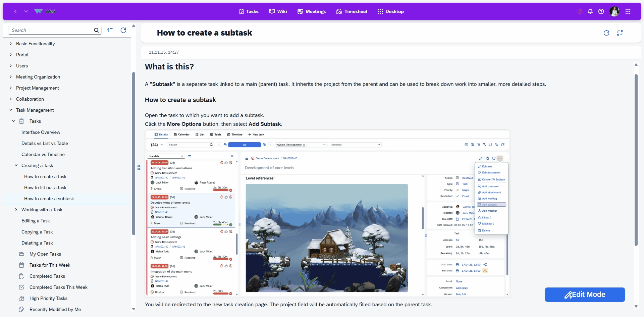Open the apps grid icon in header
This screenshot has width=644, height=317.
click(x=628, y=11)
